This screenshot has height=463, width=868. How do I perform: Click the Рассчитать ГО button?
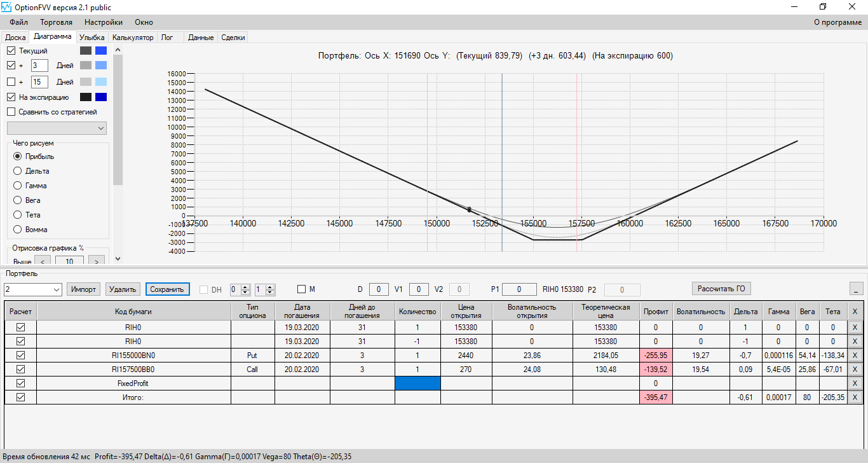(721, 289)
